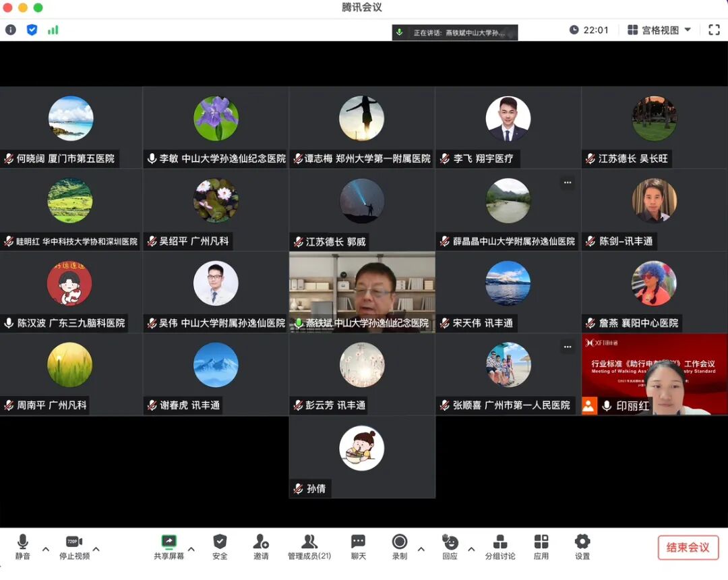Click name label 江苏德长 郭威
Screen dimensions: 728x580
click(336, 242)
